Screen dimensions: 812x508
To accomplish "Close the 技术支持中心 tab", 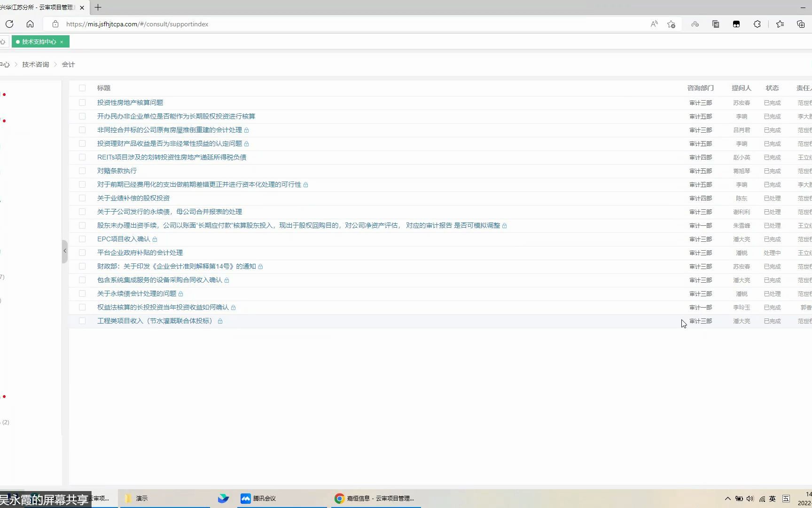I will click(62, 42).
